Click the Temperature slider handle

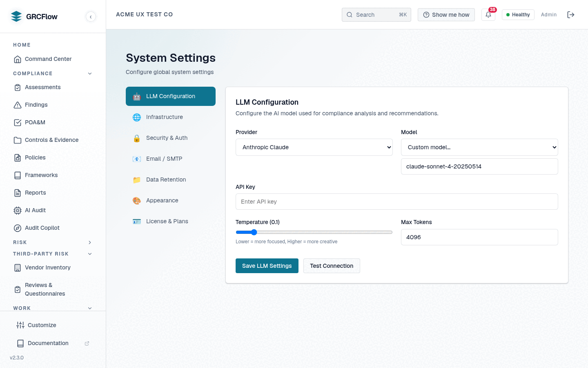(254, 232)
